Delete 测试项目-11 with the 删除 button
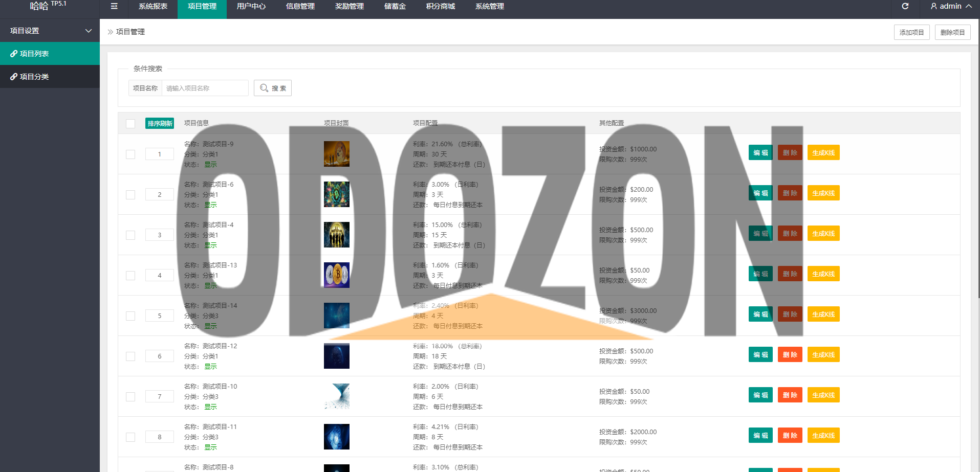 tap(790, 435)
